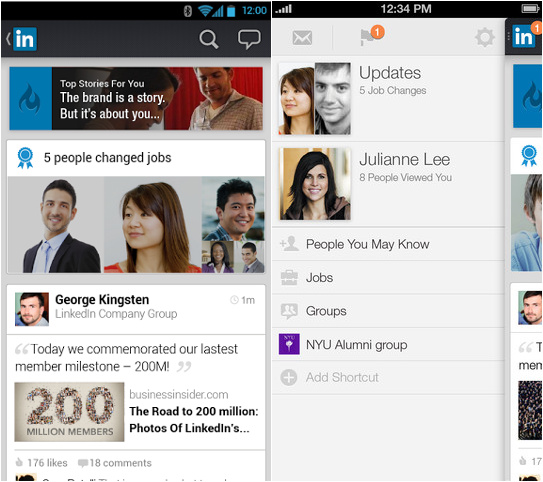Tap the Groups people icon
543x482 pixels.
[x=289, y=311]
